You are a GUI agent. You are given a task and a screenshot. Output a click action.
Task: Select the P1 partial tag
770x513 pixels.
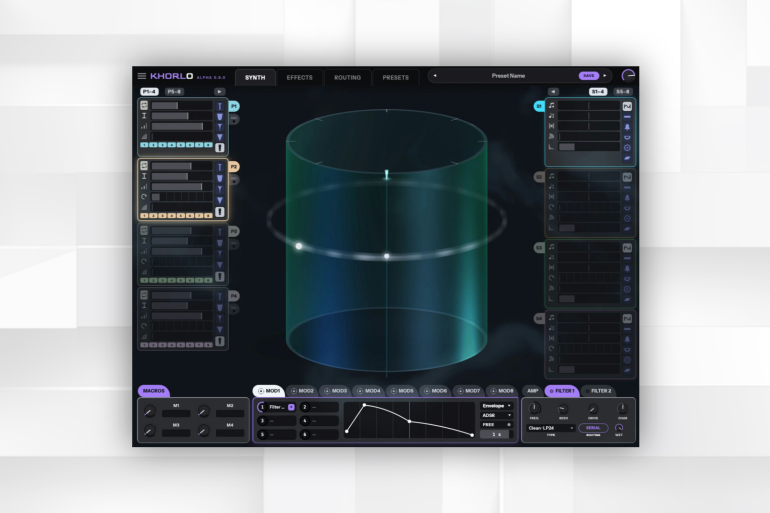point(234,106)
